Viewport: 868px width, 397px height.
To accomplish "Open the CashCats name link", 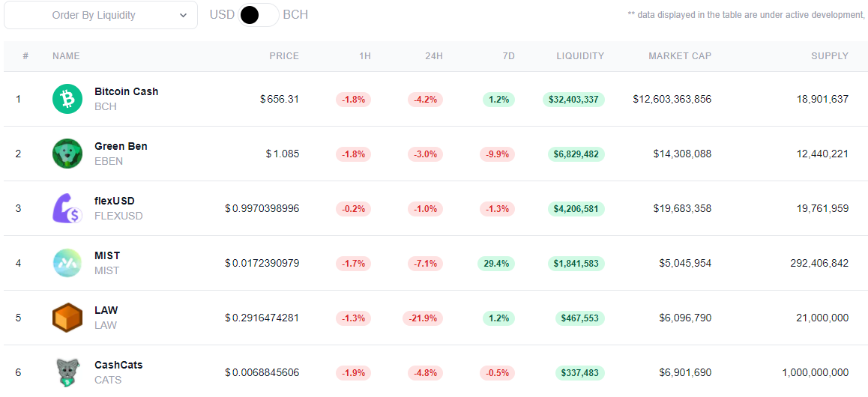I will click(x=118, y=365).
